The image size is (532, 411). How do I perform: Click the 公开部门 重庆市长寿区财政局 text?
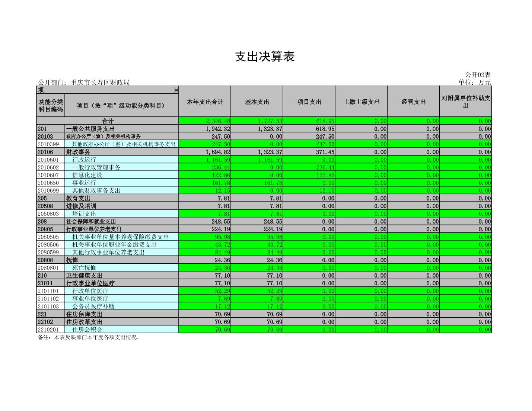point(84,83)
